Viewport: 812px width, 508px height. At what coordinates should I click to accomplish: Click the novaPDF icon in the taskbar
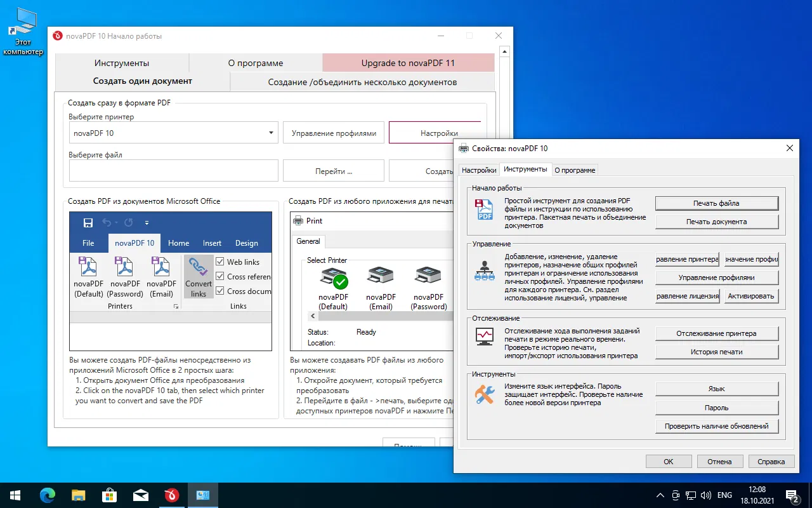click(x=171, y=495)
